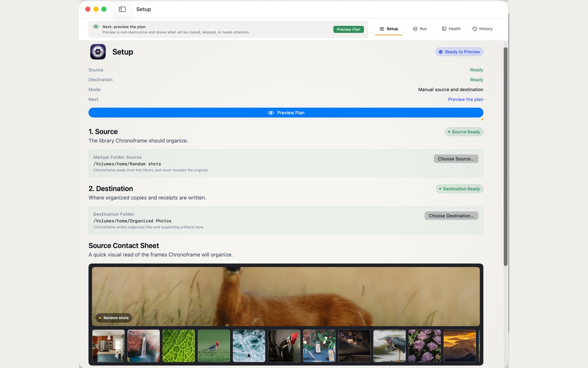Click the Manual Folder Source label
Viewport: 588px width, 368px height.
click(x=117, y=157)
